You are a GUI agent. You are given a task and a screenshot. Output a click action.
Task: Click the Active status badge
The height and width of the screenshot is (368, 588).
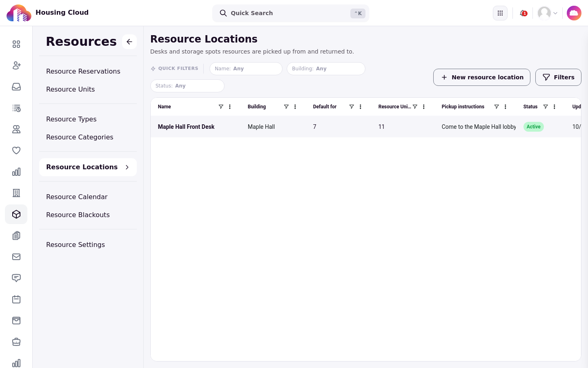click(x=534, y=127)
